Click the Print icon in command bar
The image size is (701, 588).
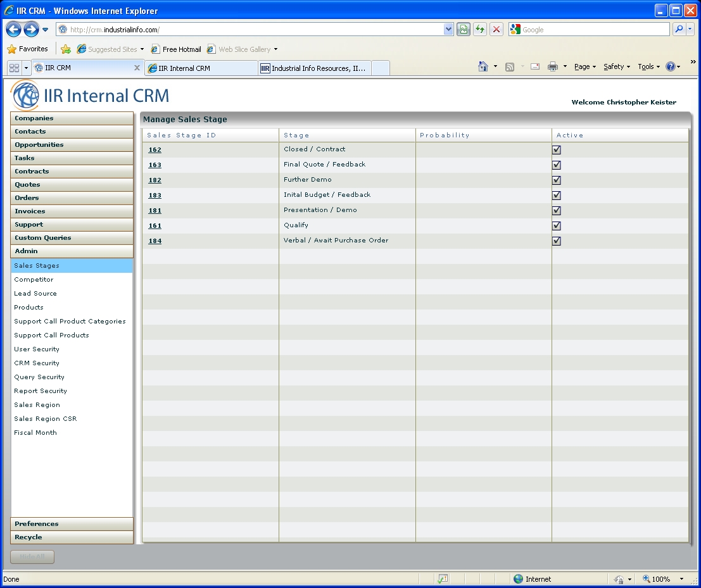(x=553, y=66)
